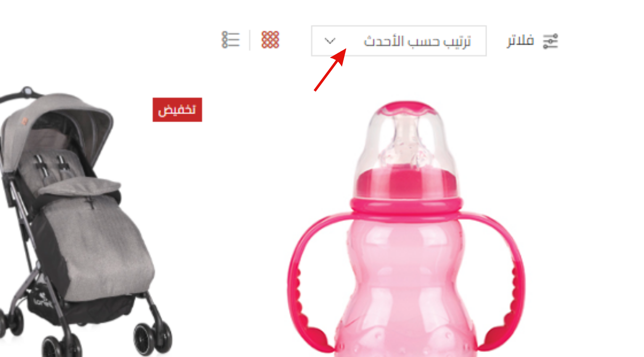Screen dimensions: 644x357
Task: Select the sort box text ترتيب حسب الأحدث
Action: [417, 41]
